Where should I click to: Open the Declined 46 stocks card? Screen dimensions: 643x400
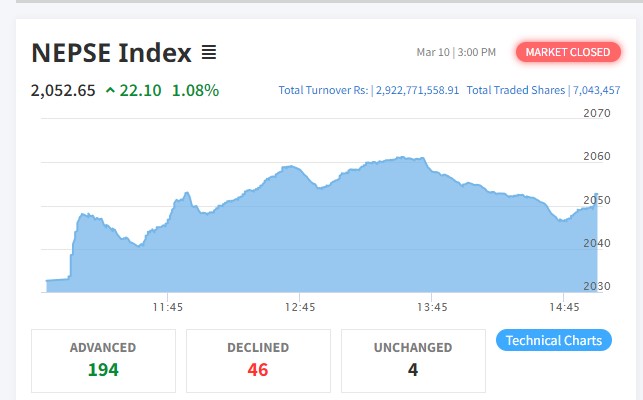coord(258,360)
